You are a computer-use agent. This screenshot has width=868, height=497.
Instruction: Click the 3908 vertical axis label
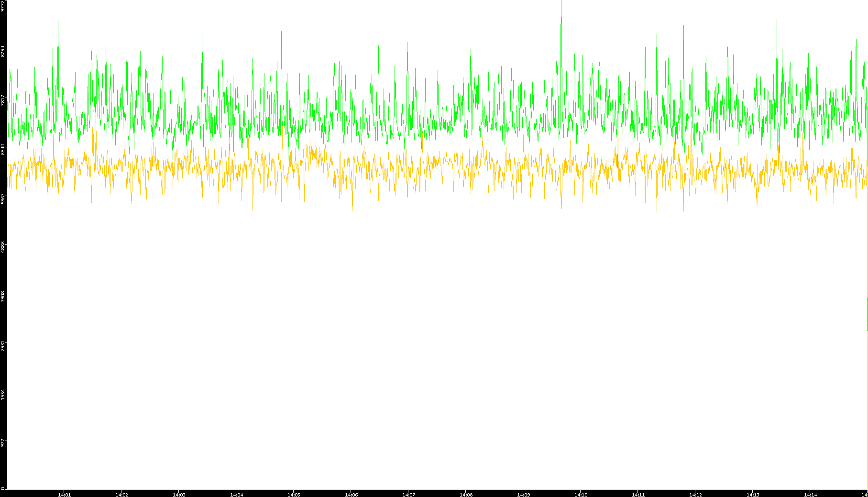click(x=3, y=296)
